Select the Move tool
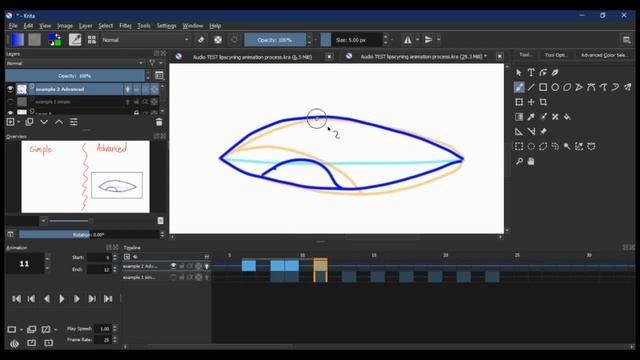 point(531,102)
